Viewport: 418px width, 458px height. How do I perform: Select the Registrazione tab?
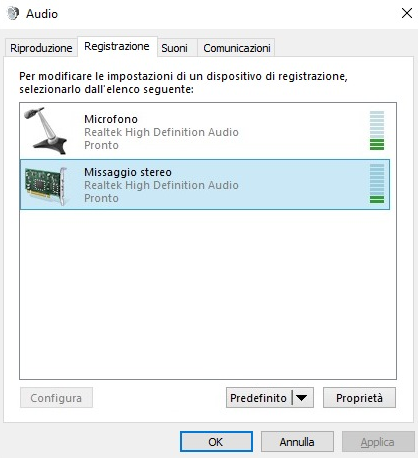pyautogui.click(x=117, y=46)
